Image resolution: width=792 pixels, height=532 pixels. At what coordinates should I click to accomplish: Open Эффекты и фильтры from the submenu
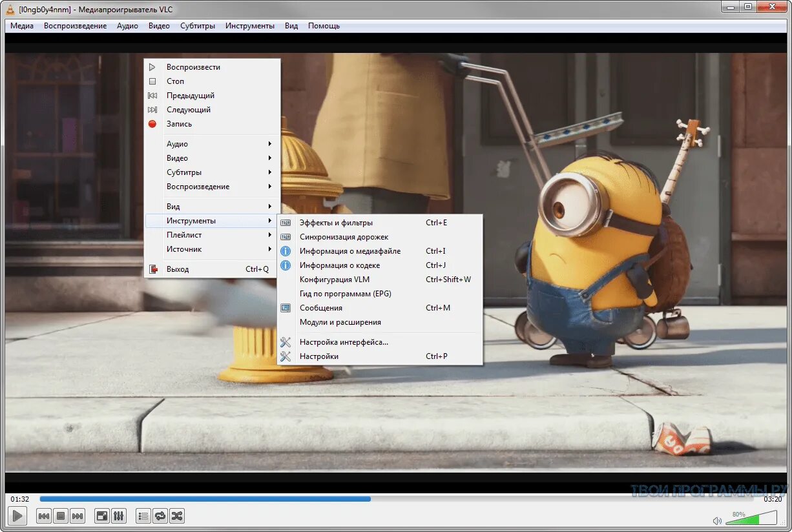click(336, 223)
